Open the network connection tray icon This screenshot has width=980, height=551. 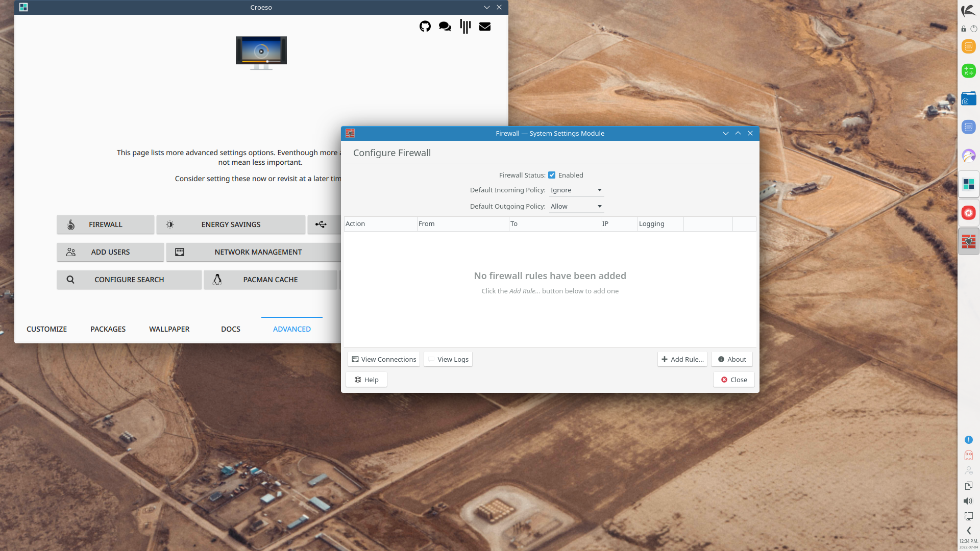coord(968,516)
